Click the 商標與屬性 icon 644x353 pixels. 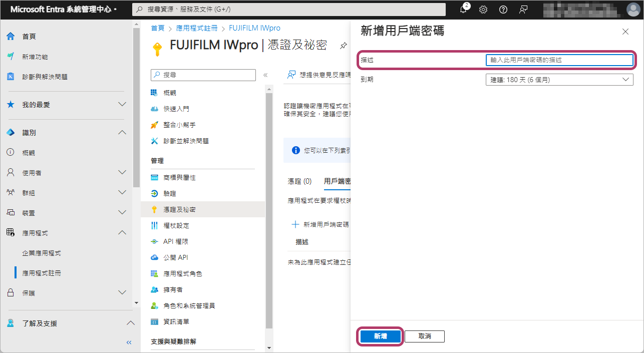coord(154,177)
